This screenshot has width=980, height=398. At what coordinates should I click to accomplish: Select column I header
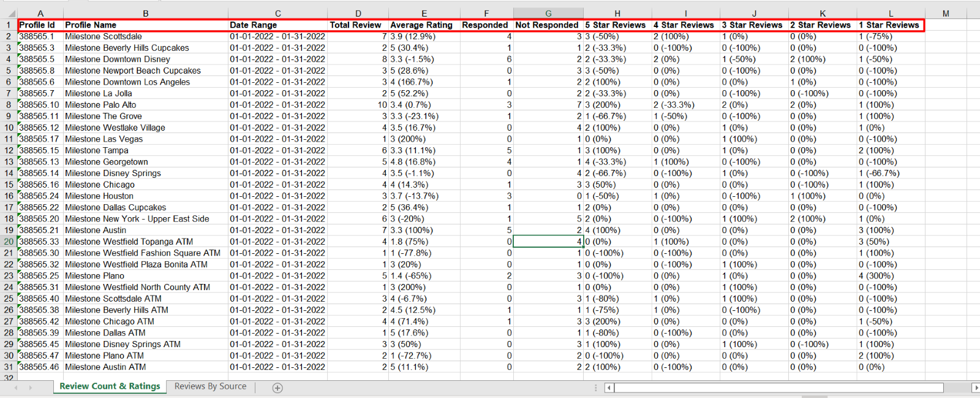686,13
